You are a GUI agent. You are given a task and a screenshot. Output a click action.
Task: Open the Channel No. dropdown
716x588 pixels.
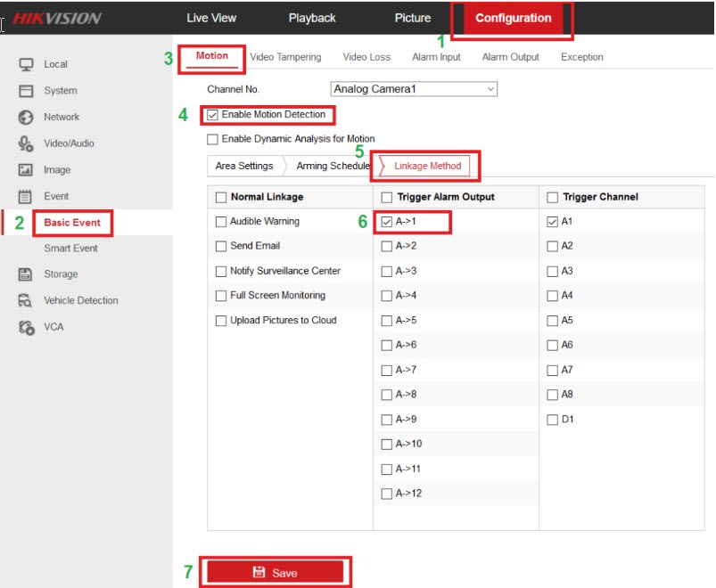click(413, 89)
